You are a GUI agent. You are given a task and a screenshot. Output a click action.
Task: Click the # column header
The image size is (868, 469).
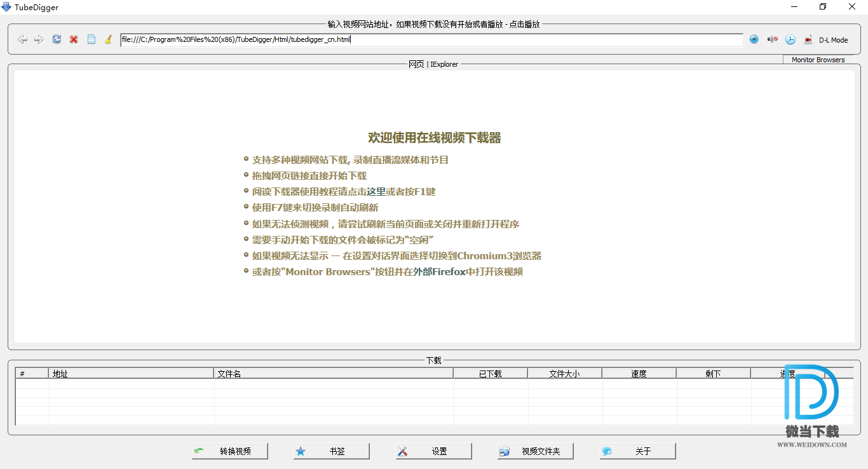(x=32, y=374)
